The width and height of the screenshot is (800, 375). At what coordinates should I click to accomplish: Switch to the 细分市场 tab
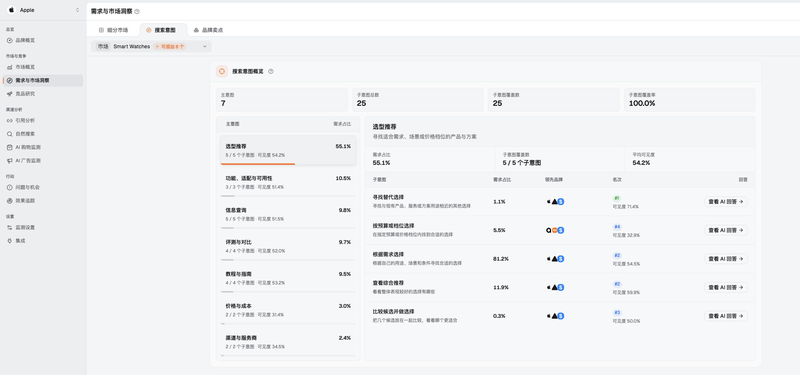114,30
